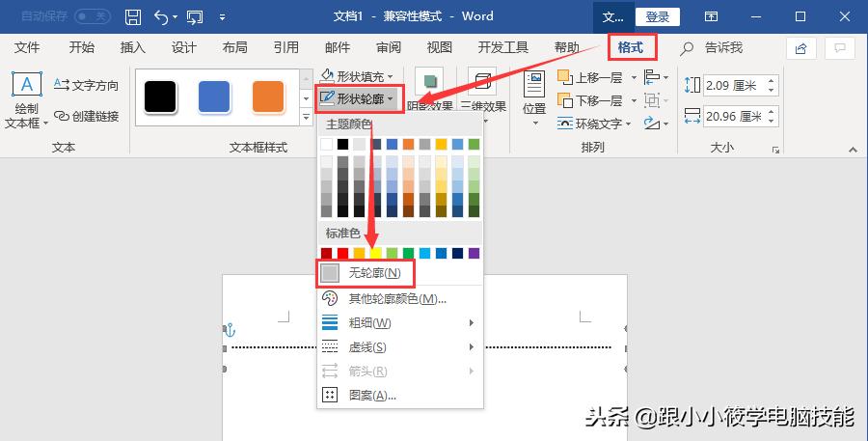Open the 大小 size dialog launcher
868x441 pixels.
775,150
